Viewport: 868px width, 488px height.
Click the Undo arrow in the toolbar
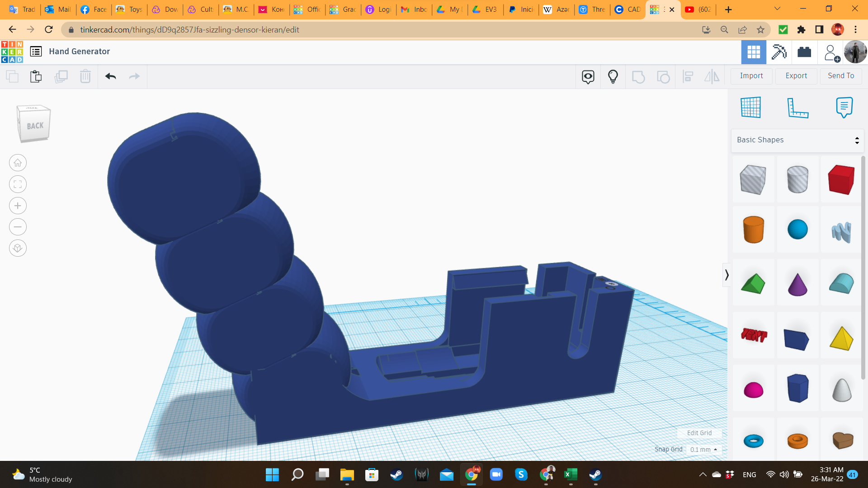click(109, 76)
